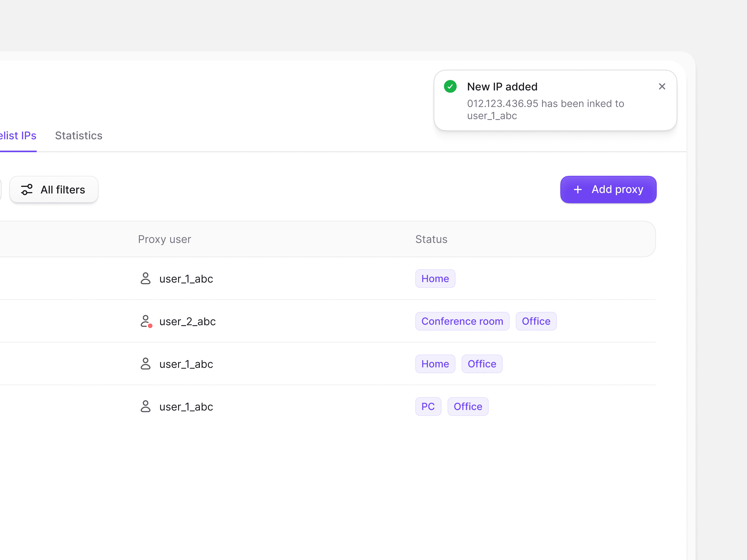This screenshot has width=747, height=560.
Task: Click the sliders icon in All filters
Action: pos(27,189)
